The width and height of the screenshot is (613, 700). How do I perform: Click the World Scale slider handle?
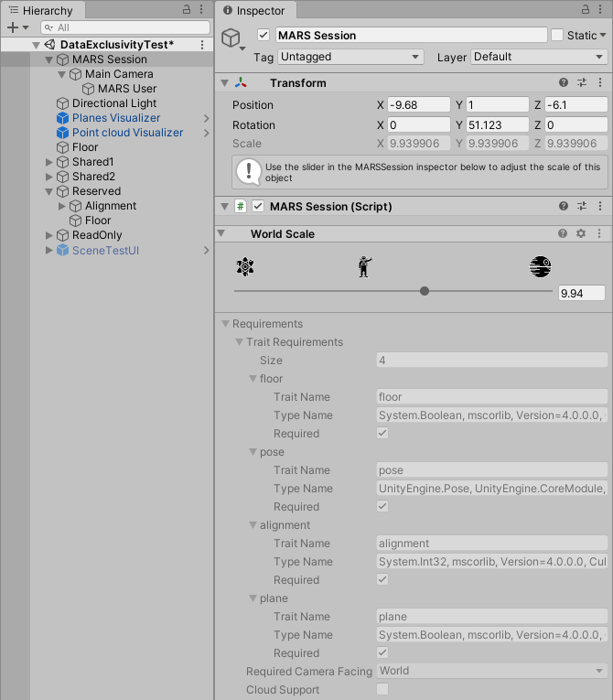[425, 291]
